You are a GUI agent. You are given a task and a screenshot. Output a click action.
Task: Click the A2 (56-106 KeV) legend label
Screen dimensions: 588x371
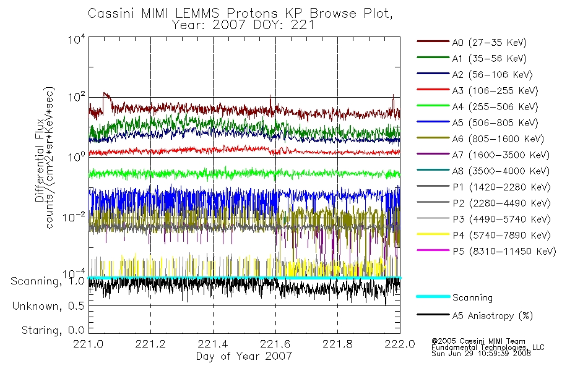pos(492,75)
